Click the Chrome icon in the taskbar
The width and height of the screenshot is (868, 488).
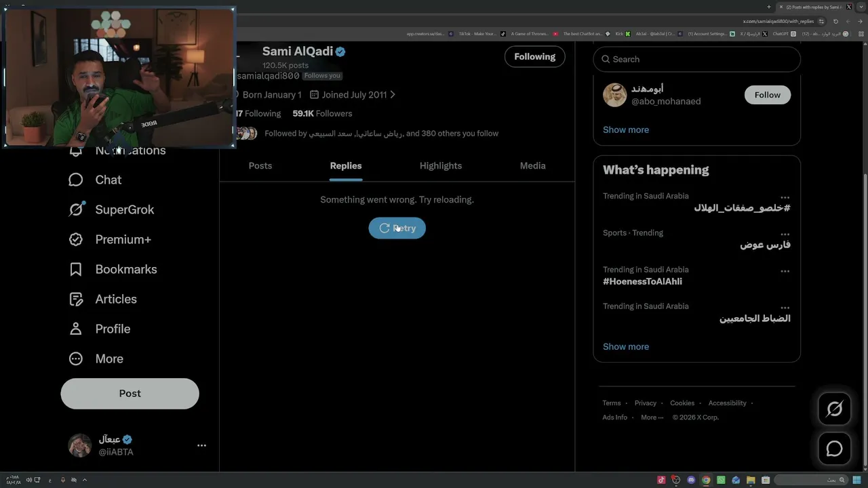[706, 480]
